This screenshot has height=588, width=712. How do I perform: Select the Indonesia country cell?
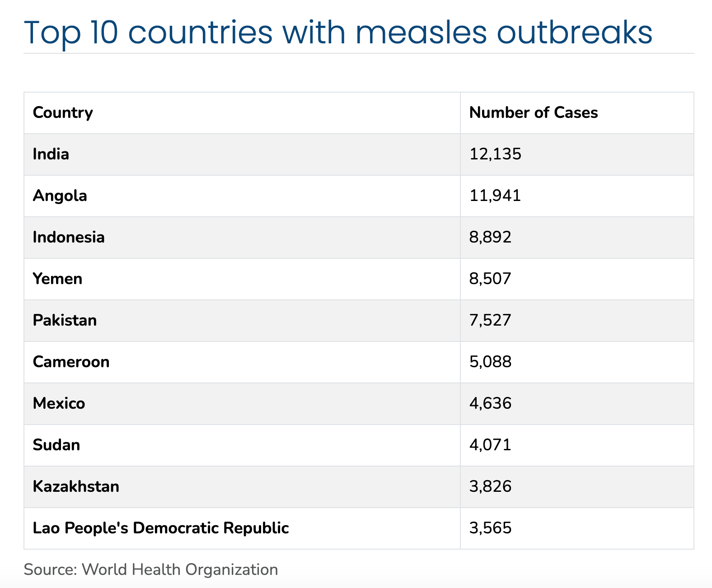69,237
